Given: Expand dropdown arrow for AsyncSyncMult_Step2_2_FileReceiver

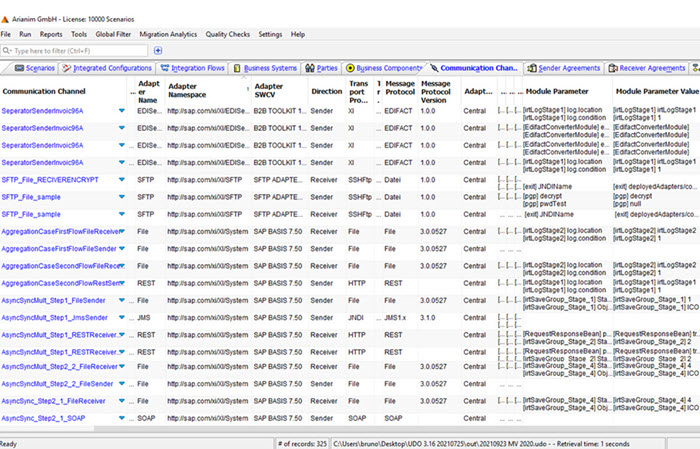Looking at the screenshot, I should (x=121, y=366).
